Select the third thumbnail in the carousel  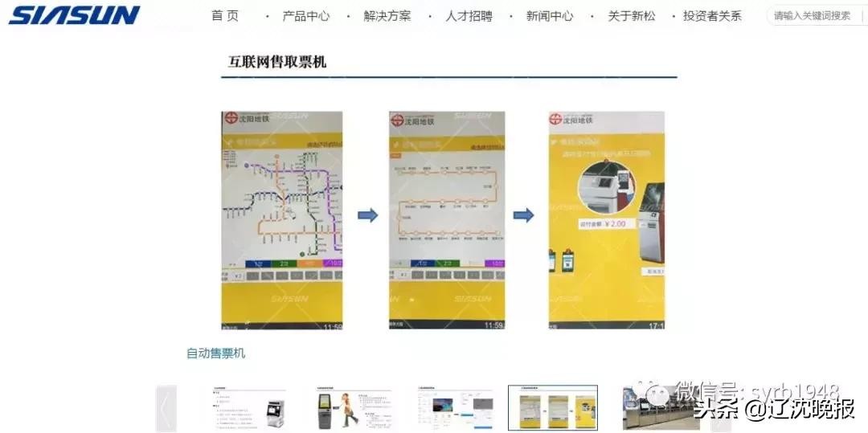coord(454,408)
